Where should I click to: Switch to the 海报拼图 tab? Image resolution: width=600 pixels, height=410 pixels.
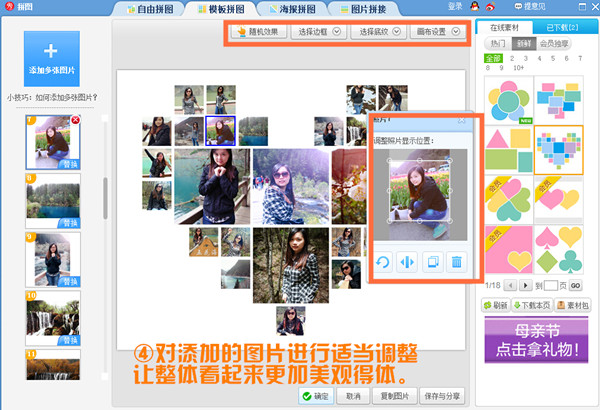(292, 9)
